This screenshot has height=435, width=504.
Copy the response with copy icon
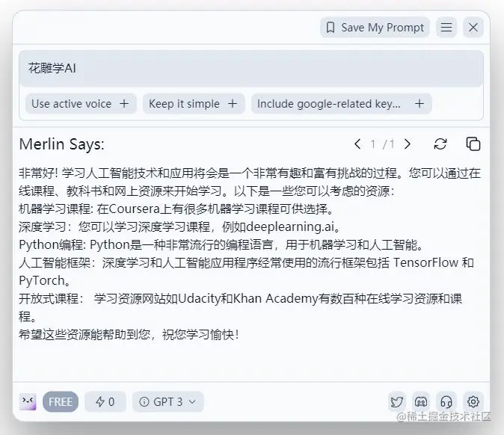click(473, 144)
